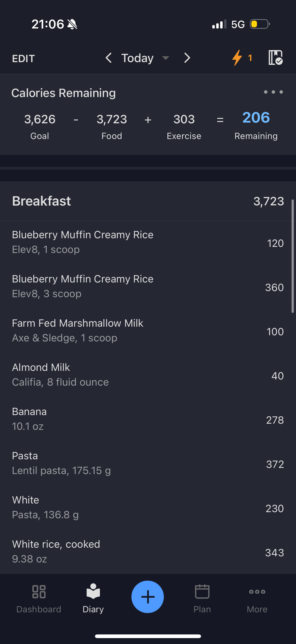Open the Breakfast meal header

coord(148,201)
